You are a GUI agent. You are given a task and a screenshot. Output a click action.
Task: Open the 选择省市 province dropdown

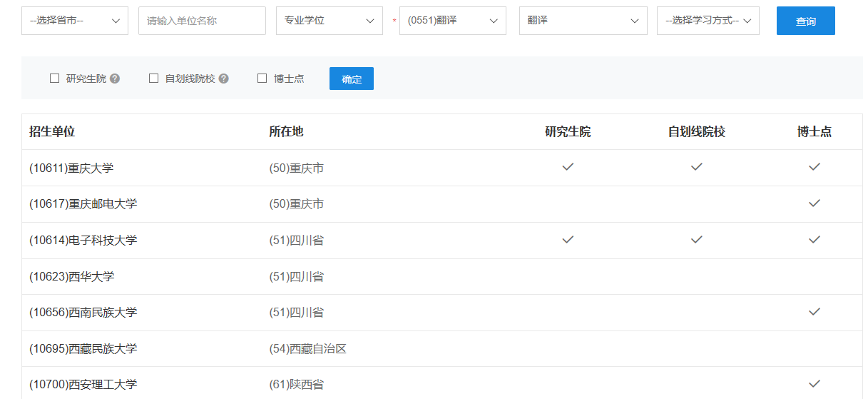pos(75,21)
